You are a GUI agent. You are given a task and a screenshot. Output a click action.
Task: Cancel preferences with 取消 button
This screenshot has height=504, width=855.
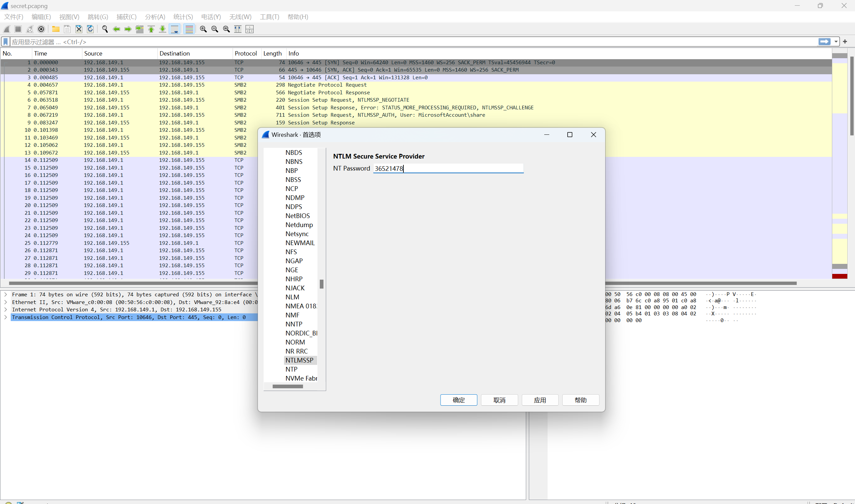tap(499, 400)
